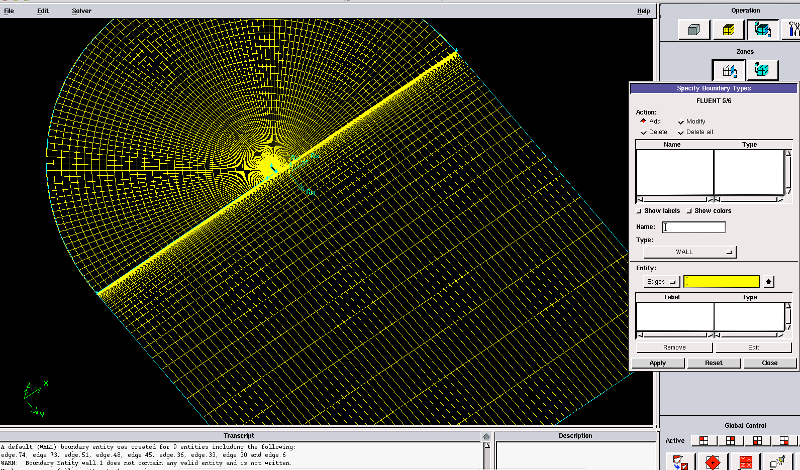This screenshot has width=800, height=470.
Task: Open the WALL type dropdown
Action: pyautogui.click(x=689, y=252)
